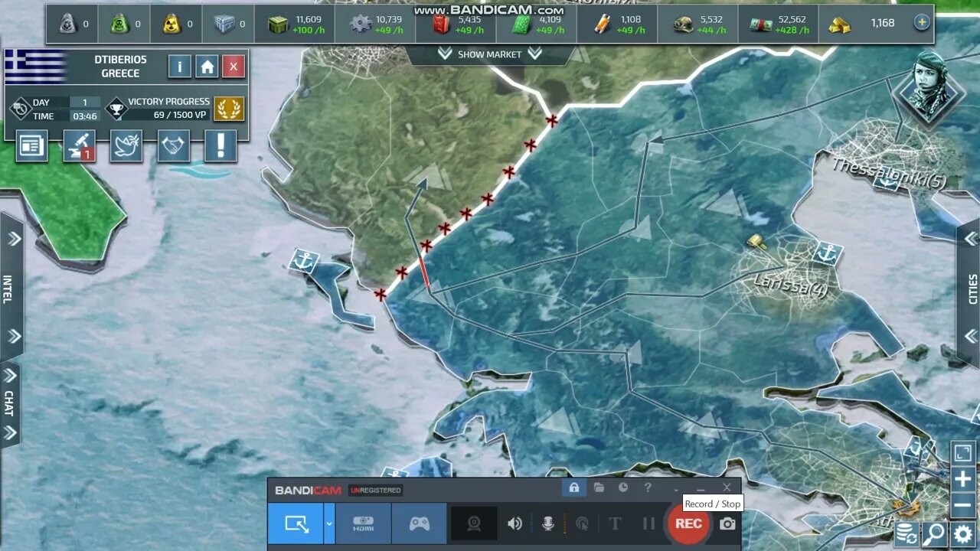Toggle the Bandicam lock icon
This screenshot has width=980, height=551.
[574, 487]
